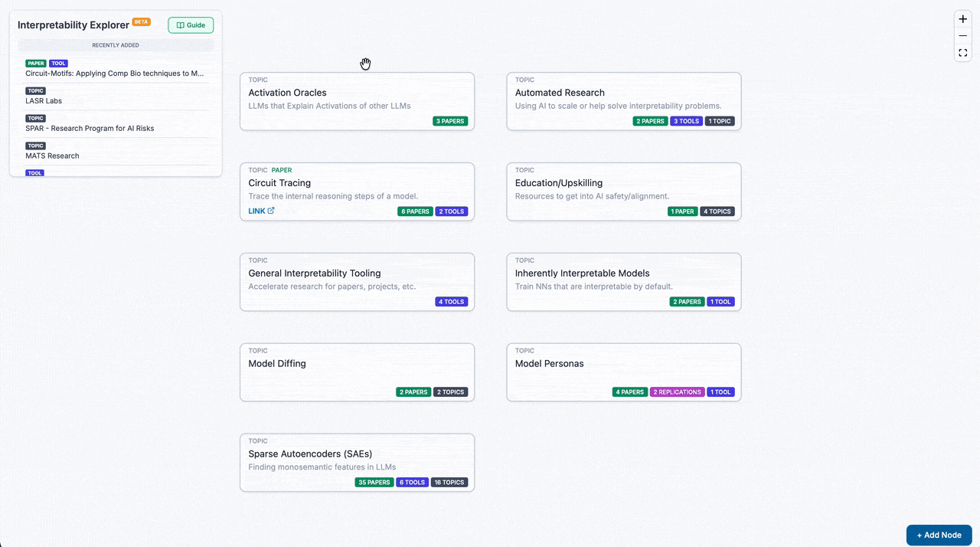Open the Guide button
The height and width of the screenshot is (547, 980).
pos(191,25)
